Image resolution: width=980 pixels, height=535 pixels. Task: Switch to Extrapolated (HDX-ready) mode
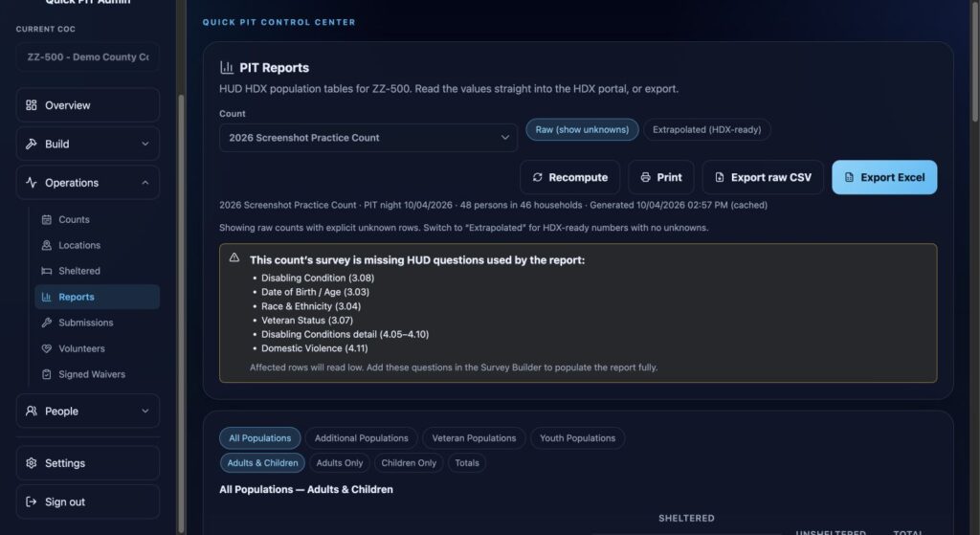707,129
